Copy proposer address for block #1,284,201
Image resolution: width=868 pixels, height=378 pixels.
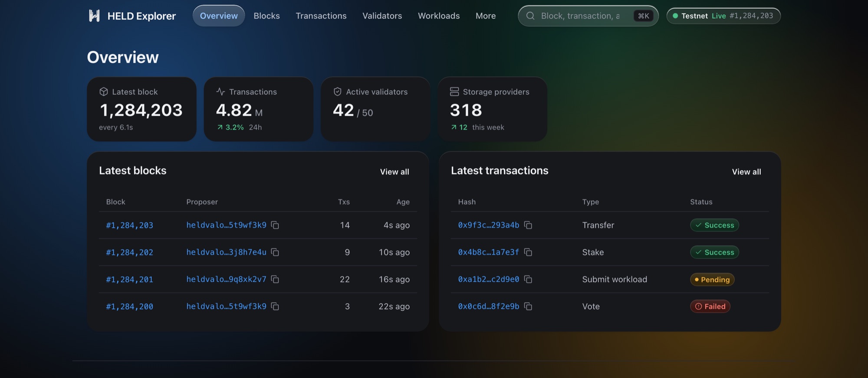275,279
